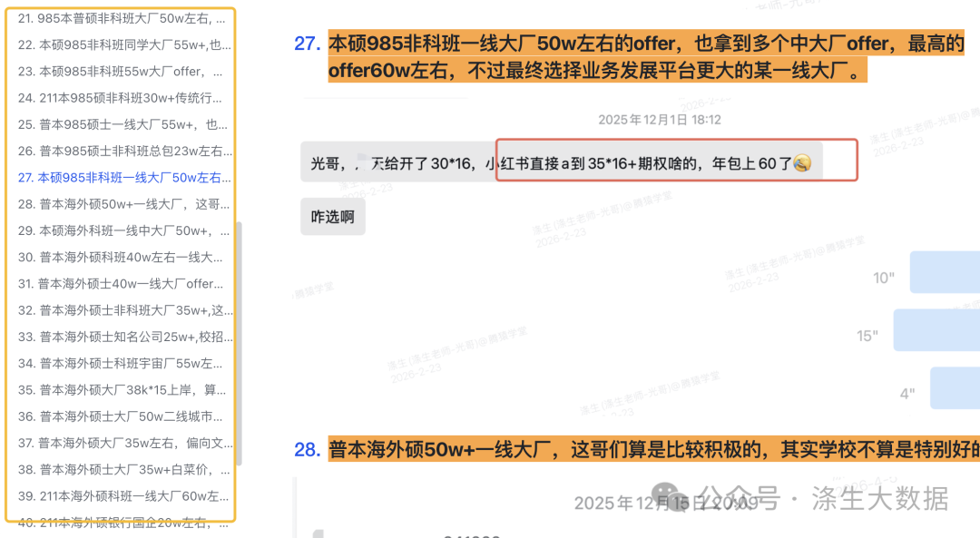Viewport: 980px width, 538px height.
Task: Click the chat message mentioning 30*16
Action: tap(562, 163)
